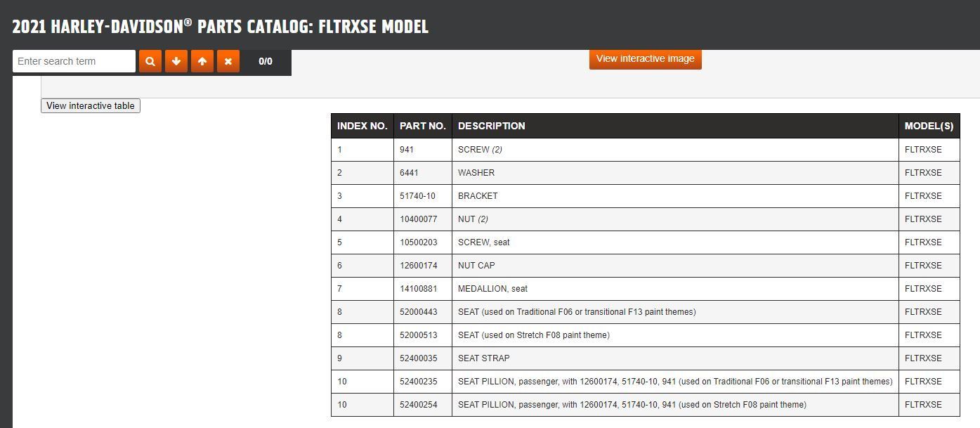Screen dimensions: 980x428
Task: Jump to next search result arrow
Action: [x=176, y=61]
